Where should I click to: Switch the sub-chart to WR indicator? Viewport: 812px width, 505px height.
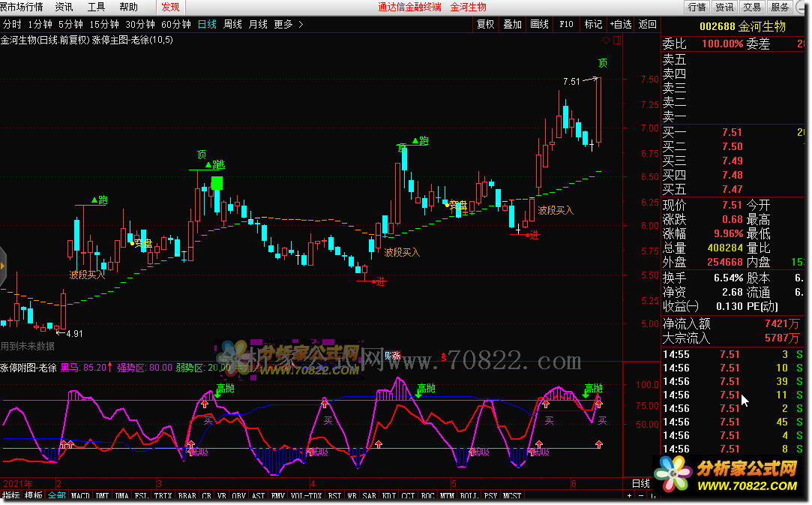(352, 496)
